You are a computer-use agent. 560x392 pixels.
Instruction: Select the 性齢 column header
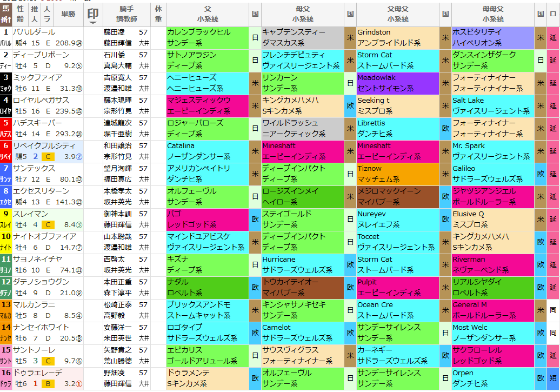21,14
